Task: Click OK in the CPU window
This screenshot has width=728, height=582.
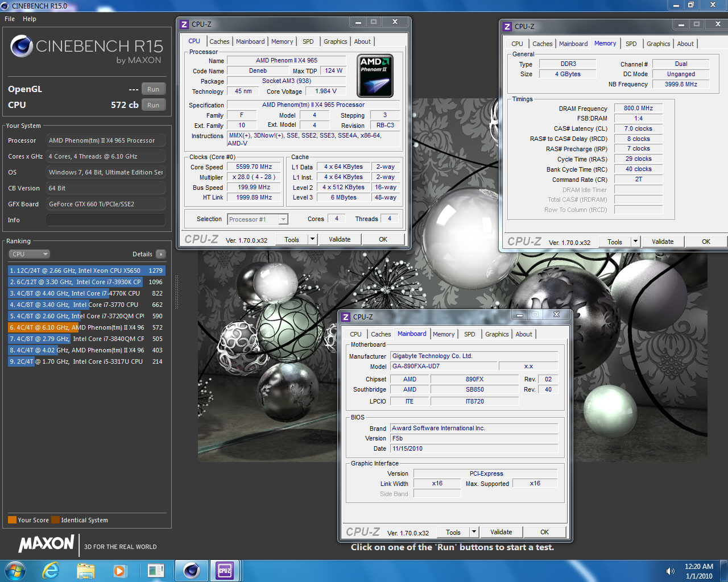Action: (383, 239)
